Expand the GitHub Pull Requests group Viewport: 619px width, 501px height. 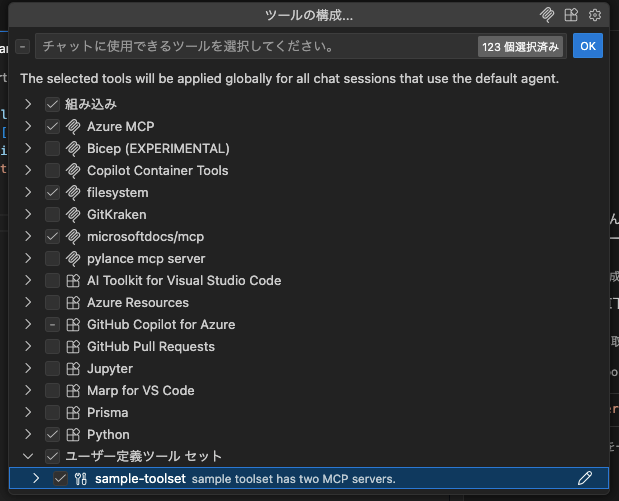(x=28, y=347)
